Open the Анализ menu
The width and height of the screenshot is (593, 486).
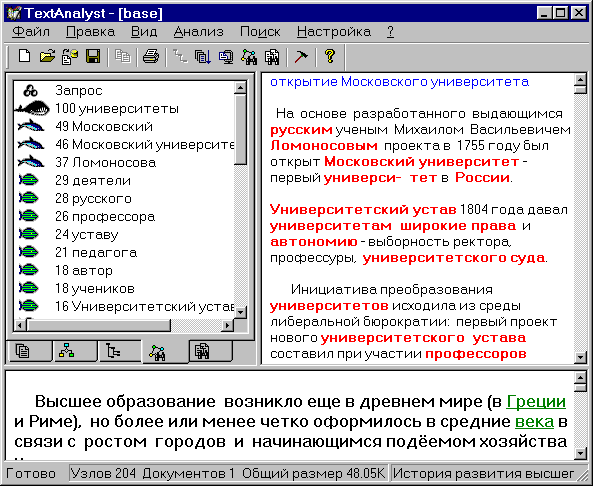click(x=199, y=32)
